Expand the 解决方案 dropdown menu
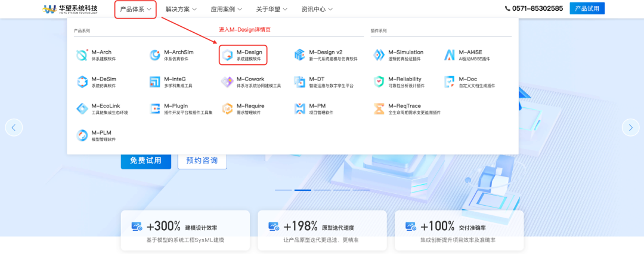 point(181,9)
